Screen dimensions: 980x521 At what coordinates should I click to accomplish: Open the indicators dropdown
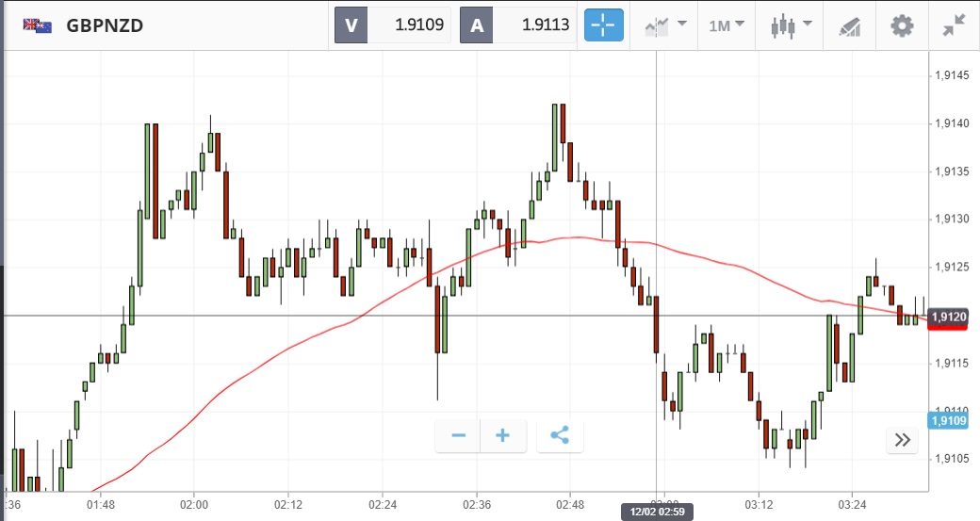click(x=665, y=25)
